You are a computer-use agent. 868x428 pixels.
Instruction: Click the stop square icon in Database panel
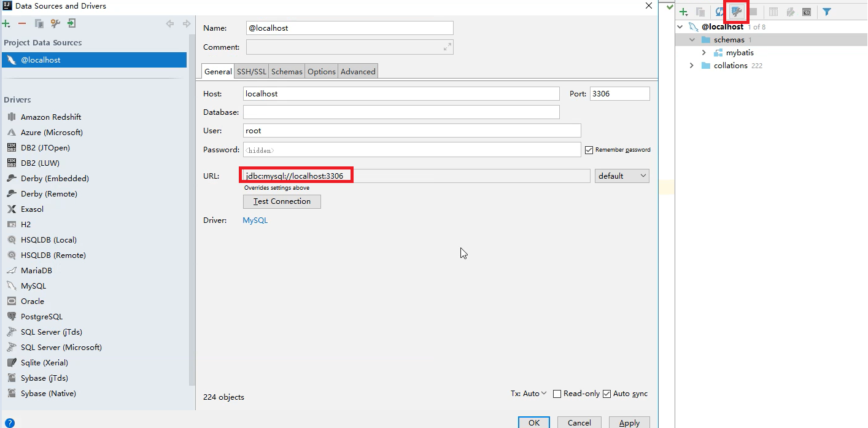click(753, 12)
